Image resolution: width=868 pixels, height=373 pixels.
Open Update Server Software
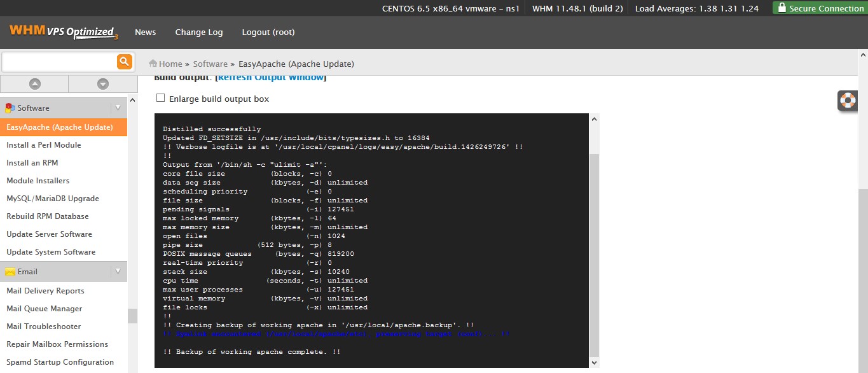(50, 234)
